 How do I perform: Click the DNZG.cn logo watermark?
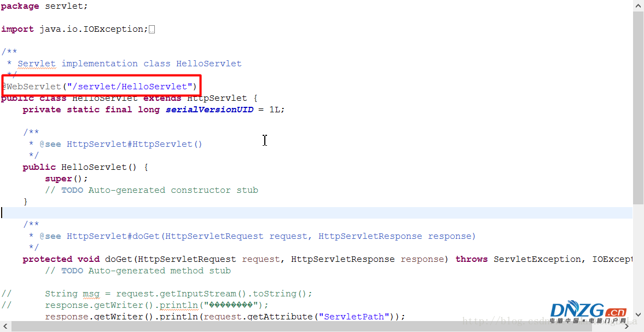(x=588, y=311)
